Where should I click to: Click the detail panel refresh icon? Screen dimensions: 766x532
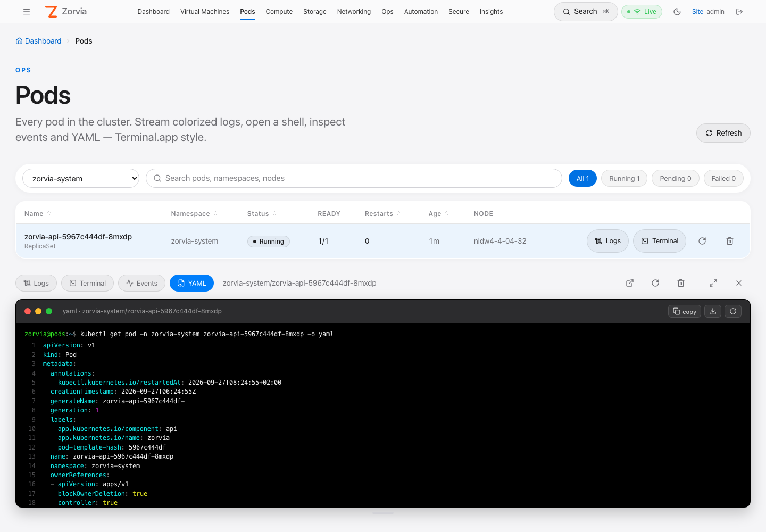[x=655, y=283]
